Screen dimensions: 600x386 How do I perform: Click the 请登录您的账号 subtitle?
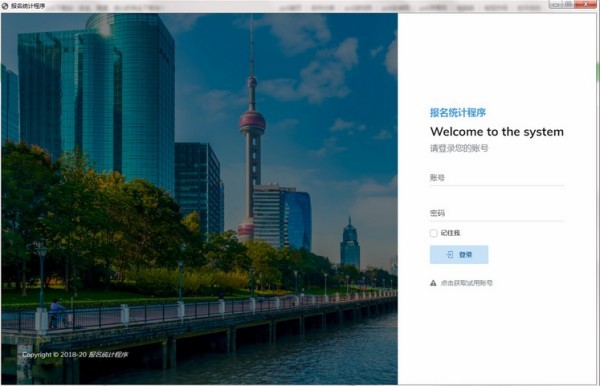[459, 148]
